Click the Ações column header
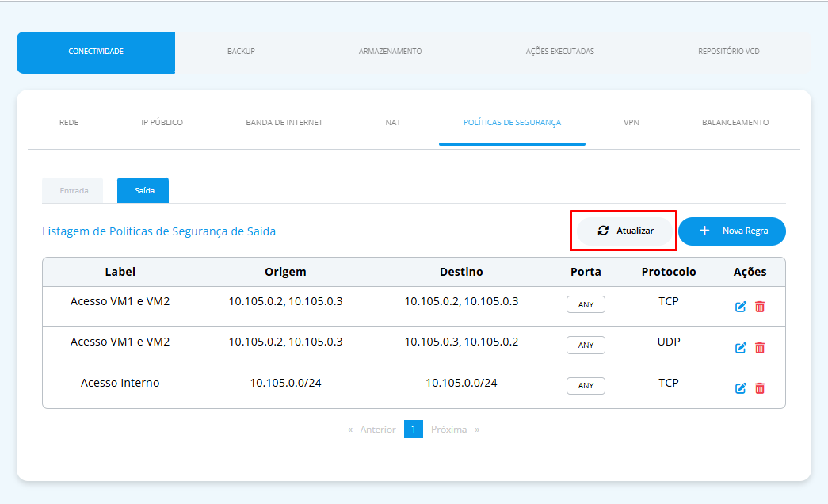828x504 pixels. coord(750,272)
